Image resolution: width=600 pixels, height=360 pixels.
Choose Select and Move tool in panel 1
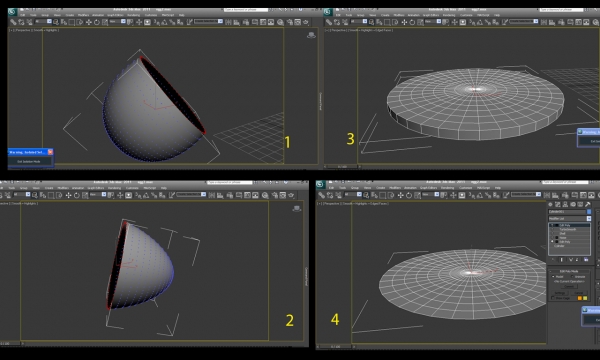89,22
